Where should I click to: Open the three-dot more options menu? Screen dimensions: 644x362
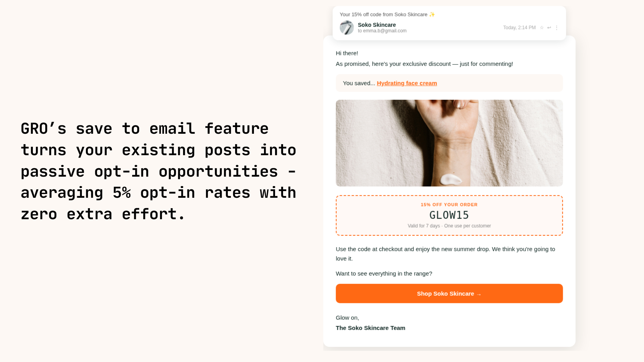[556, 28]
